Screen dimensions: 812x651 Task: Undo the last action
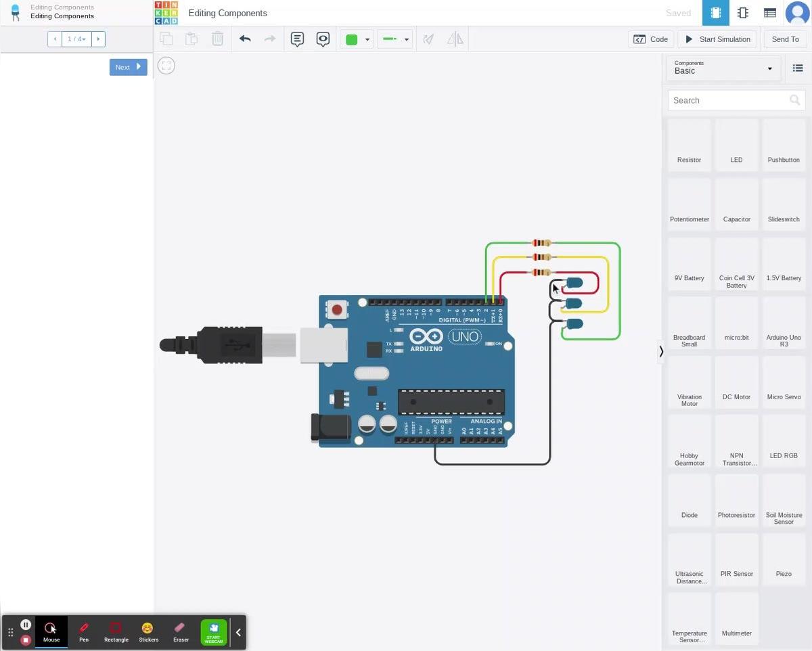[245, 39]
